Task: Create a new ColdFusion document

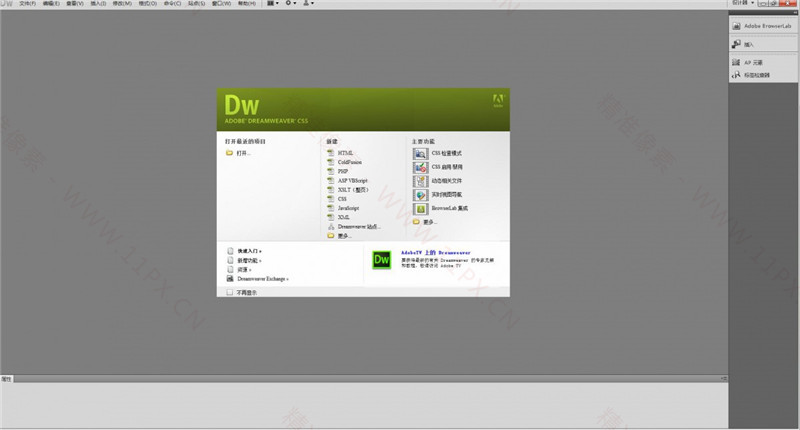Action: [x=344, y=162]
